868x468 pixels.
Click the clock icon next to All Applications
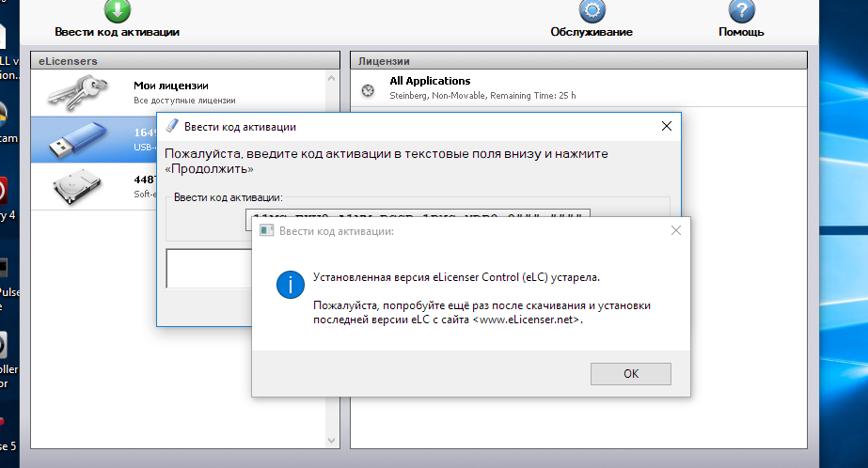coord(368,90)
